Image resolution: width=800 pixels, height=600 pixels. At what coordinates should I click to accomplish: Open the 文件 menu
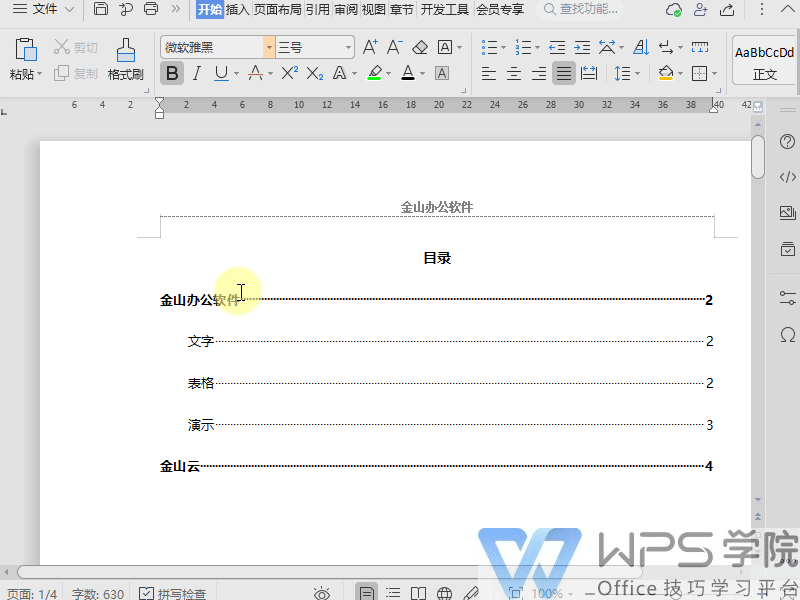(43, 9)
